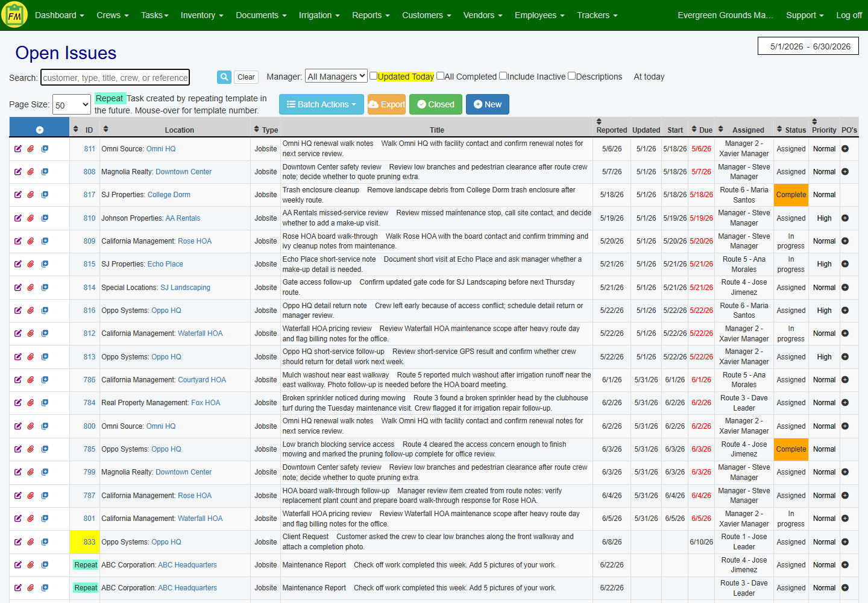The height and width of the screenshot is (603, 868).
Task: Open issue ID 833 link
Action: [89, 542]
